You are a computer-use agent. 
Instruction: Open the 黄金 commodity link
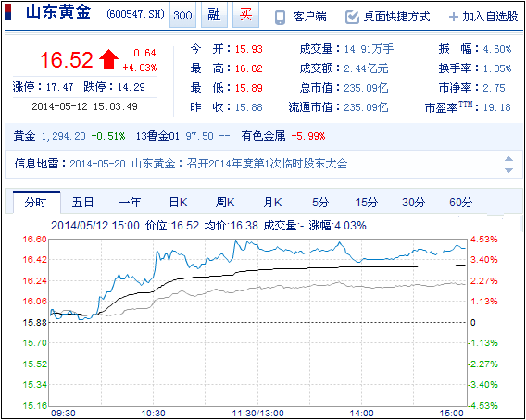[24, 136]
